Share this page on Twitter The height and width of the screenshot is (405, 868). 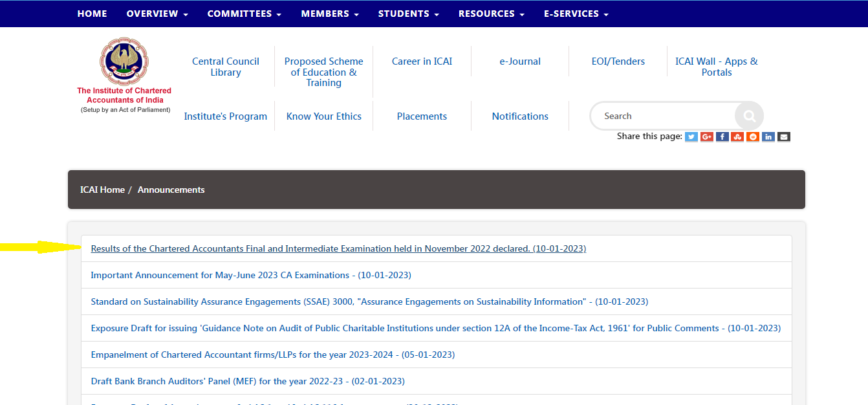[691, 137]
